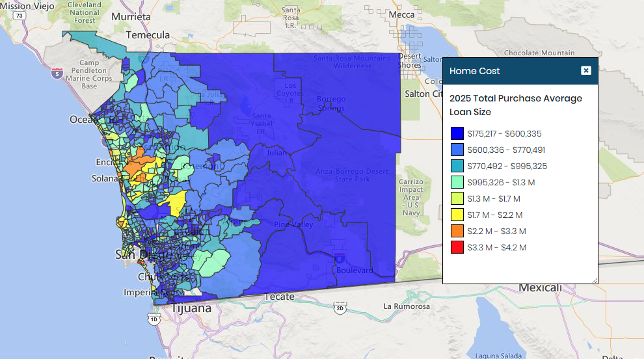Viewport: 644px width, 359px height.
Task: Click the Pine Valley map label
Action: [x=293, y=224]
